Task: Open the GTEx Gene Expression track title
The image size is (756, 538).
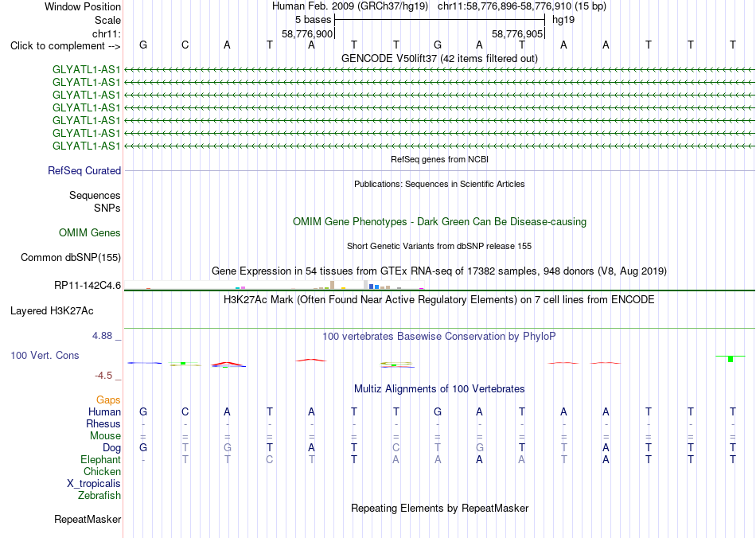Action: [439, 271]
